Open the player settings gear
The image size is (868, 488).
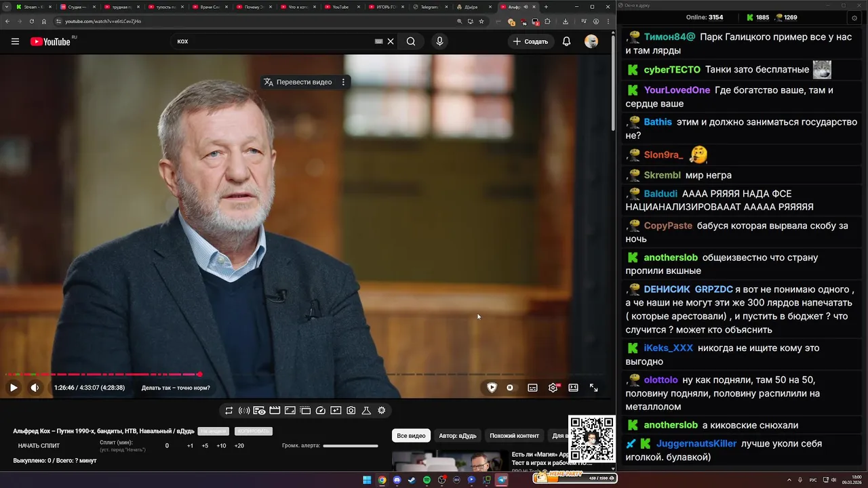[553, 388]
